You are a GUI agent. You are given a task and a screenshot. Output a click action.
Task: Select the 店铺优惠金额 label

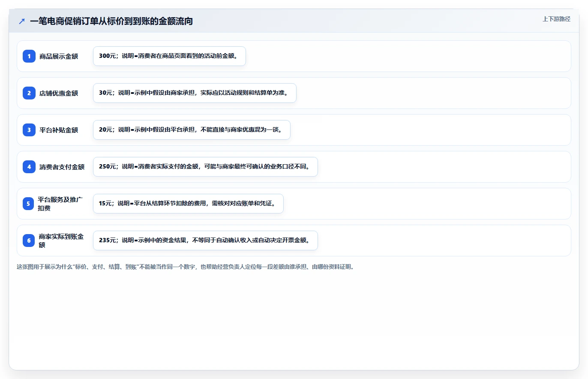(59, 93)
